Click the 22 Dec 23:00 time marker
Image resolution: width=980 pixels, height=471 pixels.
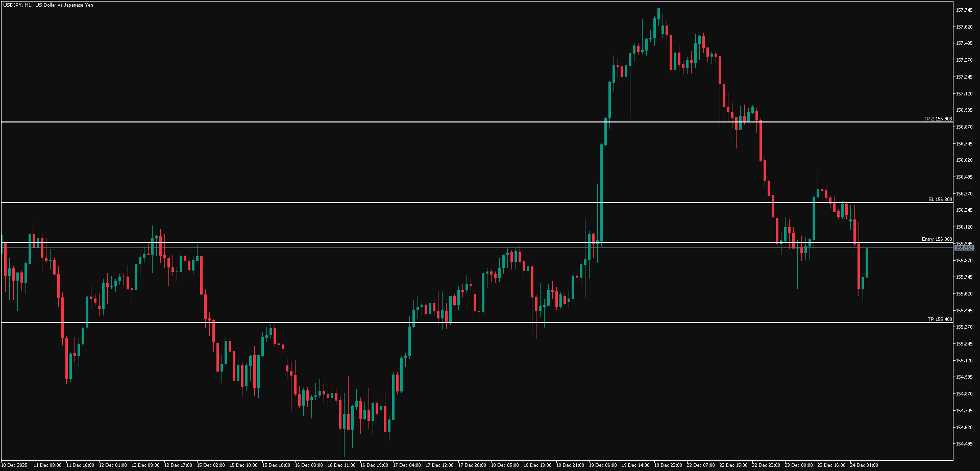coord(766,465)
